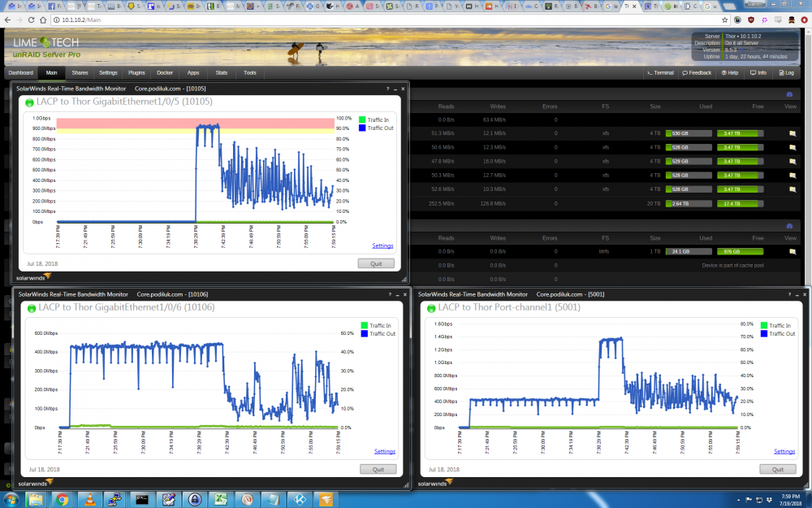The height and width of the screenshot is (508, 812).
Task: Switch to the Dashboard tab
Action: [21, 72]
